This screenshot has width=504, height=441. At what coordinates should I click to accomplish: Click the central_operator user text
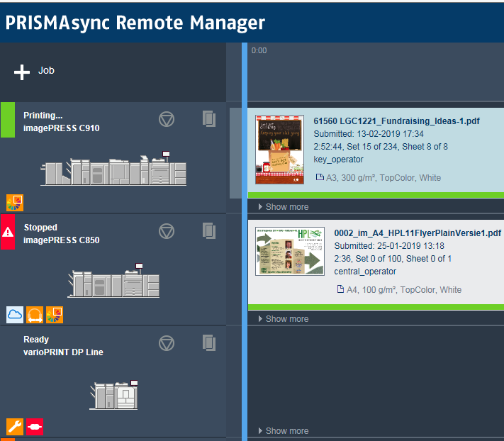pyautogui.click(x=365, y=272)
